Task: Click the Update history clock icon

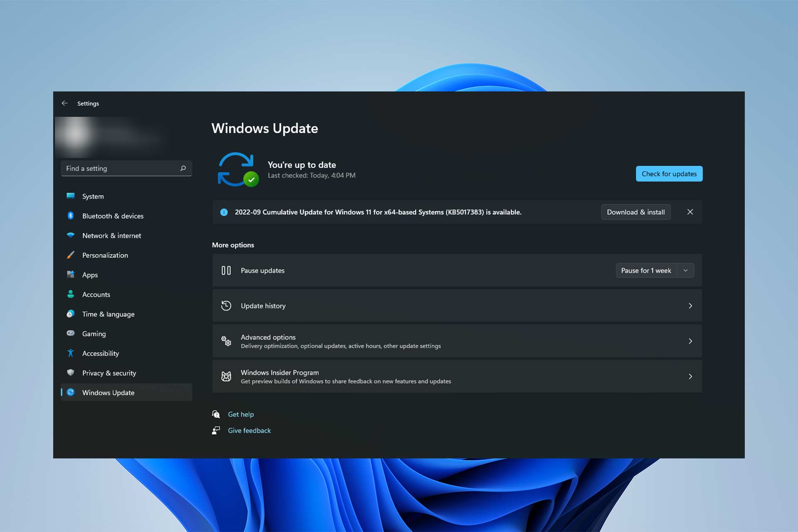Action: coord(226,306)
